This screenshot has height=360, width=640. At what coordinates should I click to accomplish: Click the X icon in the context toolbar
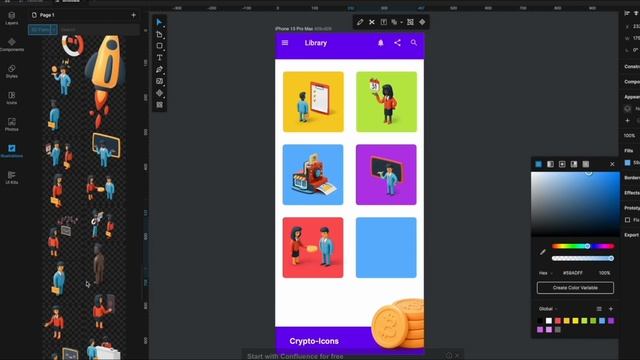coord(371,22)
